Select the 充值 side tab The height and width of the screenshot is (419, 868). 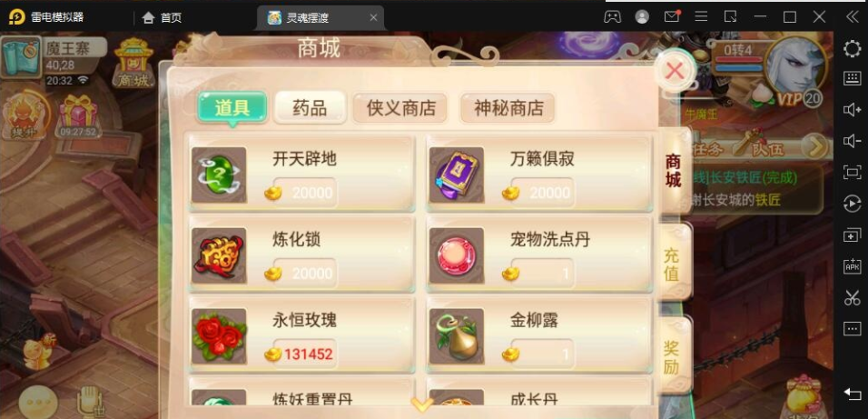(674, 264)
